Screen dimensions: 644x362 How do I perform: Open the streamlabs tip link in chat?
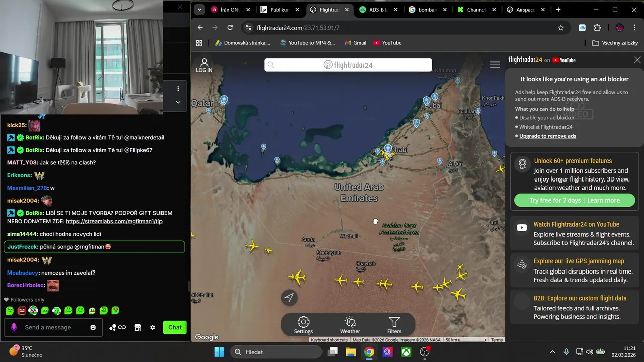[114, 221]
